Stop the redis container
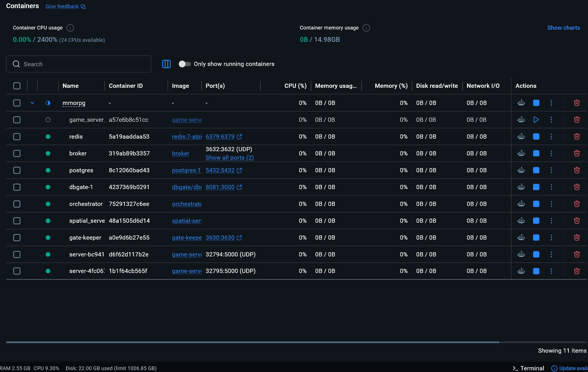Image resolution: width=588 pixels, height=372 pixels. (536, 137)
